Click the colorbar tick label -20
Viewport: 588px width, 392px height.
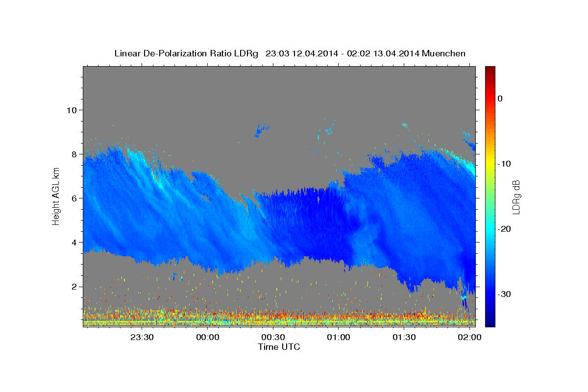point(504,229)
